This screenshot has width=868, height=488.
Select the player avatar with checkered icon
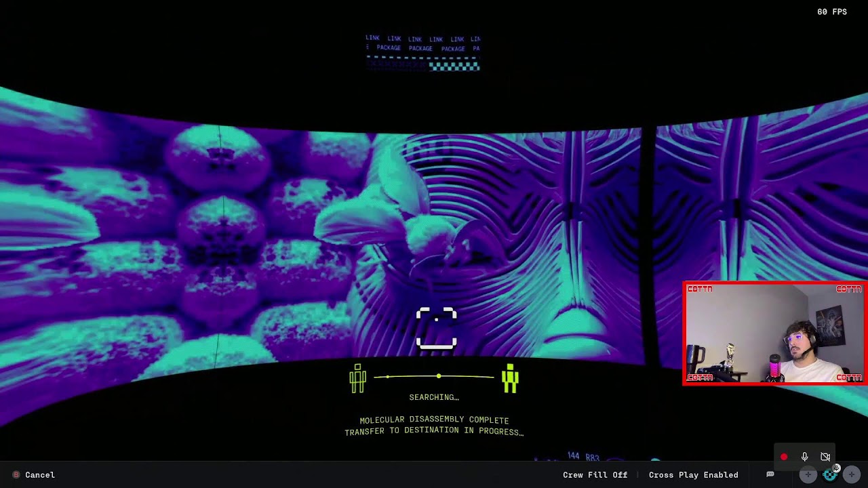(x=830, y=474)
